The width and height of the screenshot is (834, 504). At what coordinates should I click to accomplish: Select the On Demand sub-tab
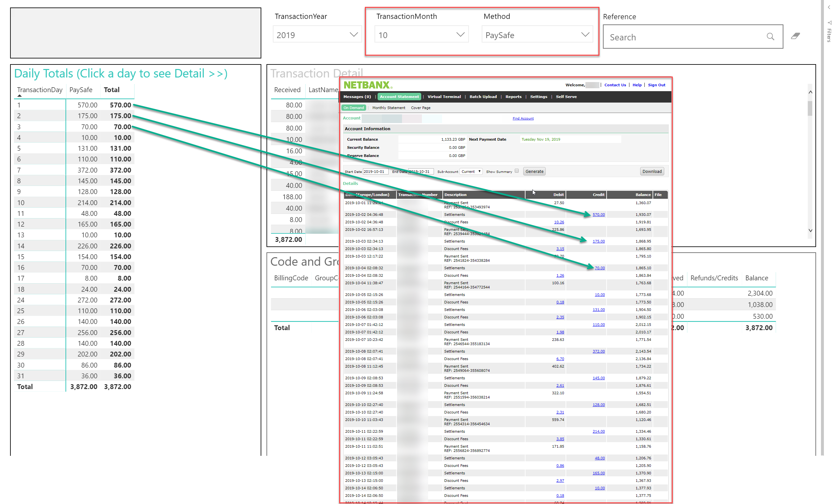353,108
